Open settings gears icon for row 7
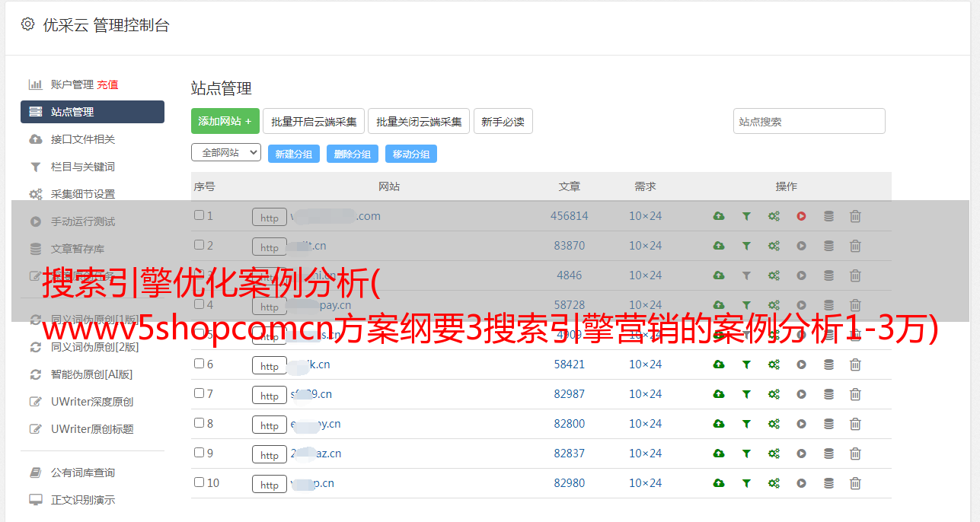The height and width of the screenshot is (522, 980). (774, 394)
